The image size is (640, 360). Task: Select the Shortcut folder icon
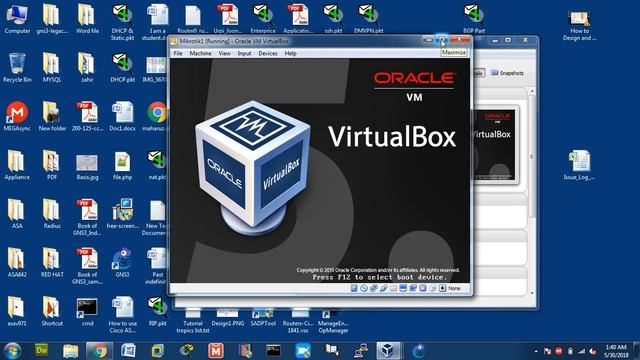52,312
